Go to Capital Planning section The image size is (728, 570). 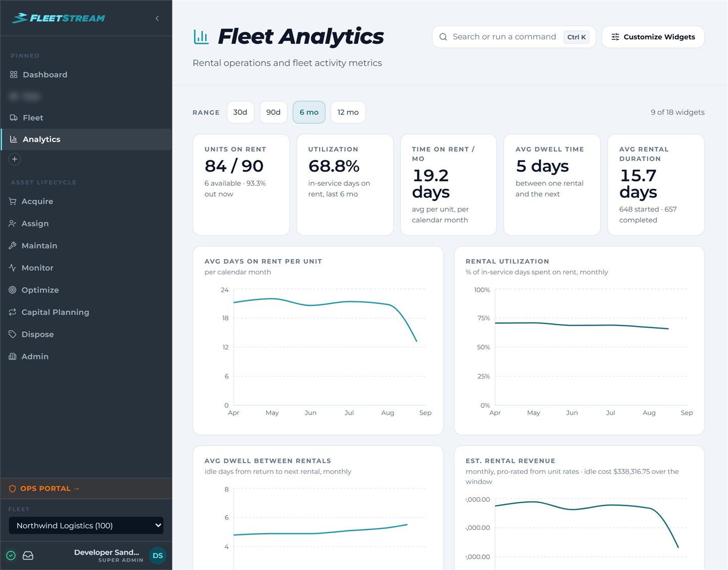click(x=86, y=312)
